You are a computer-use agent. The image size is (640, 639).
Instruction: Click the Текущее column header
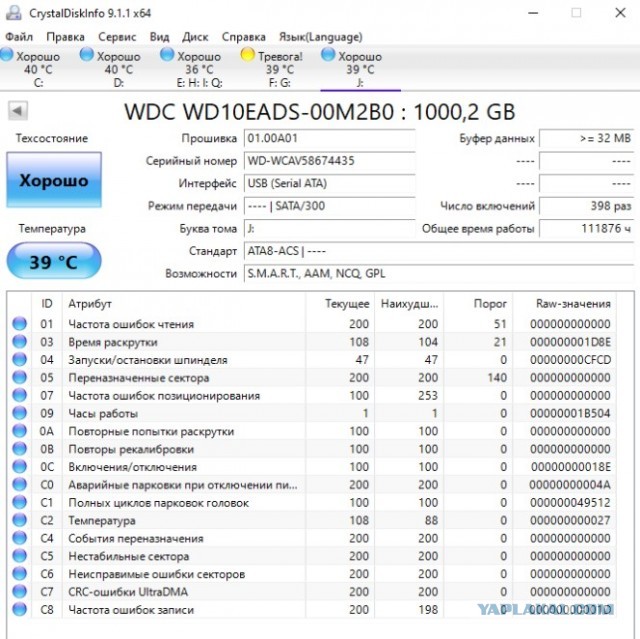340,304
